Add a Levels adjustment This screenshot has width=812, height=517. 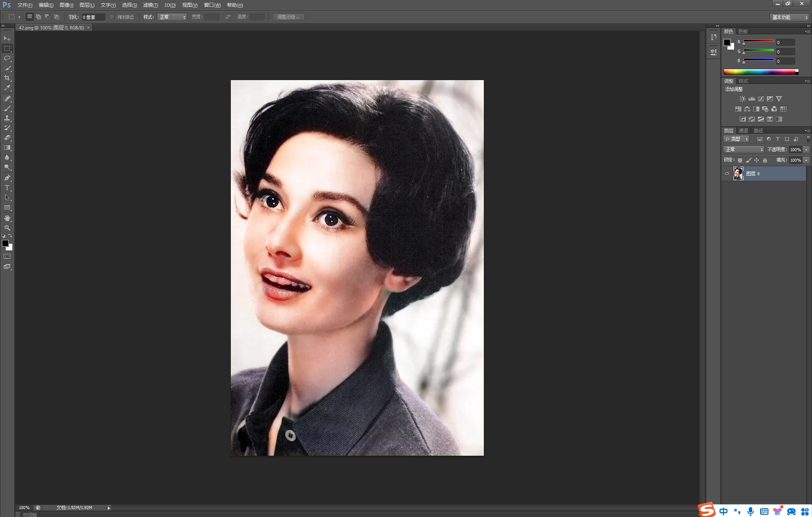[x=751, y=99]
